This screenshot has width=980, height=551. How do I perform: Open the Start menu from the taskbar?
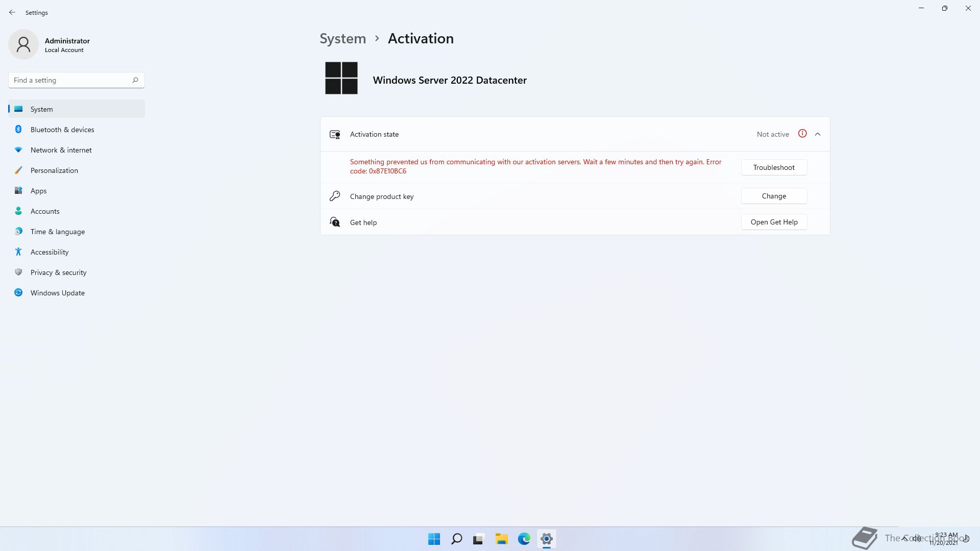click(x=434, y=539)
